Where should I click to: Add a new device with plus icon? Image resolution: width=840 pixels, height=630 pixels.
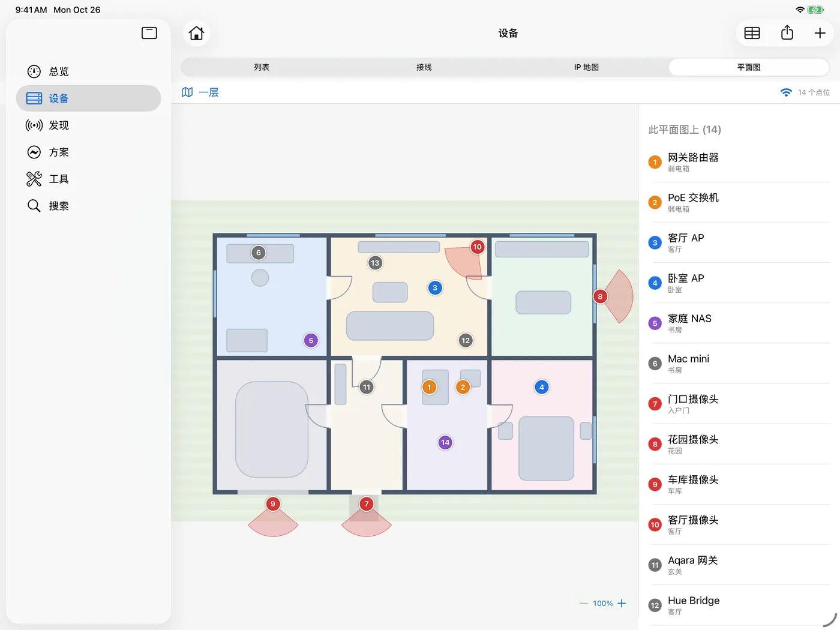[x=820, y=33]
